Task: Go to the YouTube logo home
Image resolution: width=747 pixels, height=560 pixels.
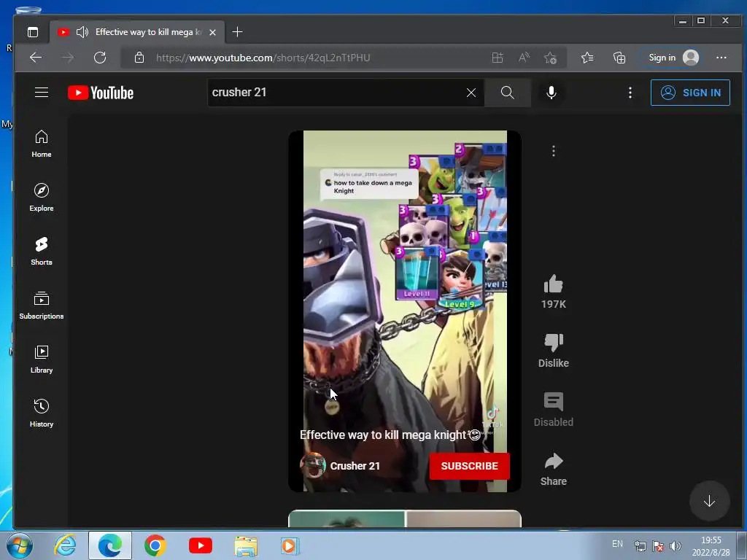Action: pos(101,93)
